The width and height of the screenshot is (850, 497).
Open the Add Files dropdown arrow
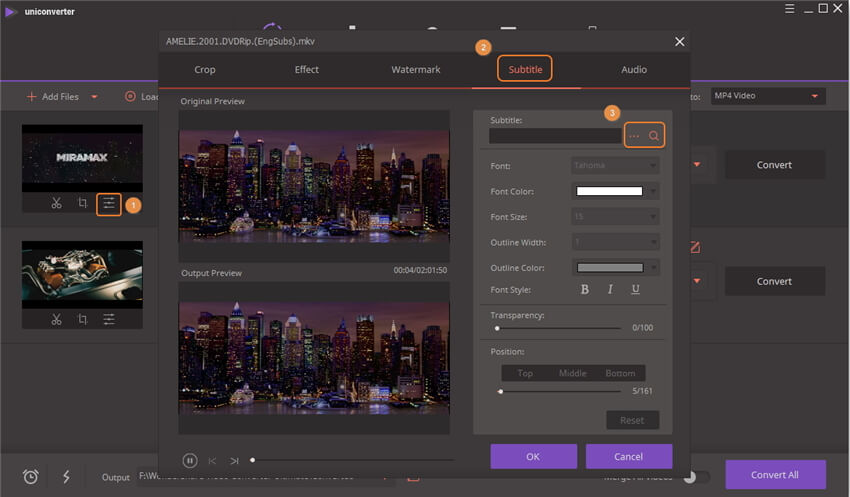(x=94, y=97)
